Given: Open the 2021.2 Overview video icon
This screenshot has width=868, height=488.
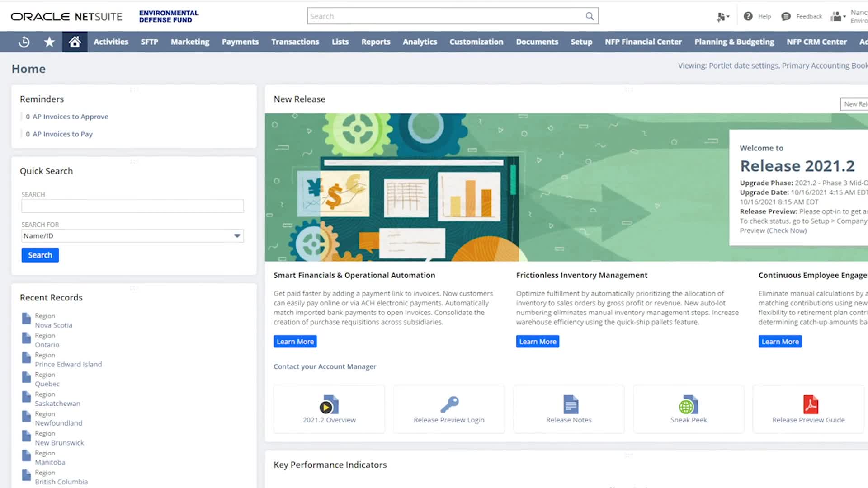Looking at the screenshot, I should pos(329,404).
